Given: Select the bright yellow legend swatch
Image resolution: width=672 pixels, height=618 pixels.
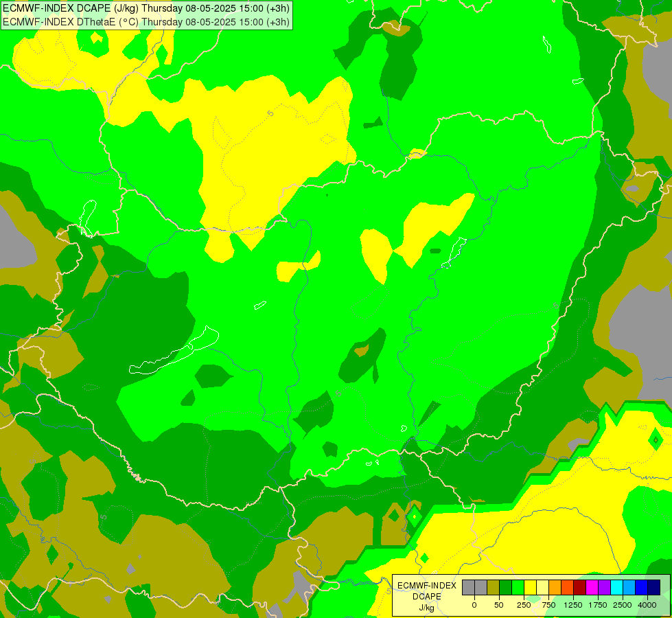Looking at the screenshot, I should click(x=530, y=587).
